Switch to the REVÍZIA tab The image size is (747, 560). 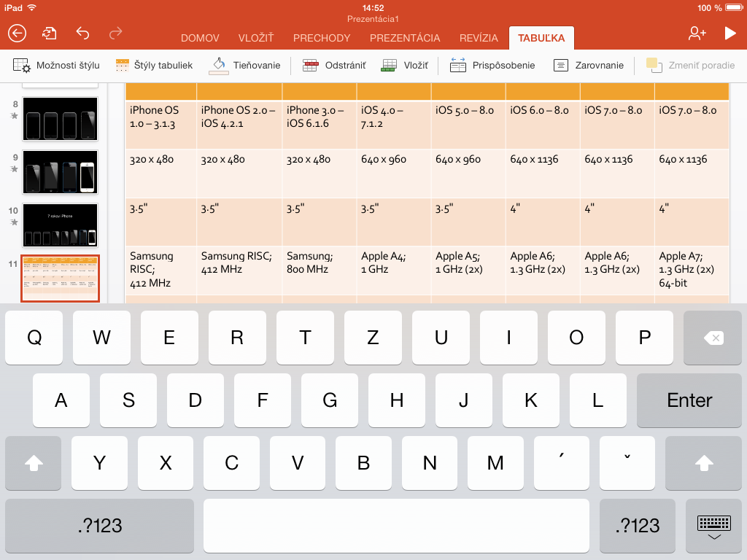tap(479, 38)
